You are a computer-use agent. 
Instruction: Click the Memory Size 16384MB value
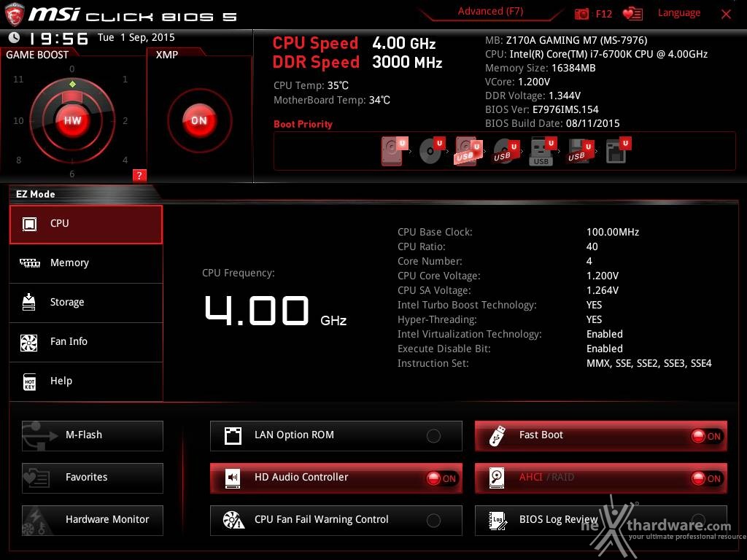pos(573,68)
